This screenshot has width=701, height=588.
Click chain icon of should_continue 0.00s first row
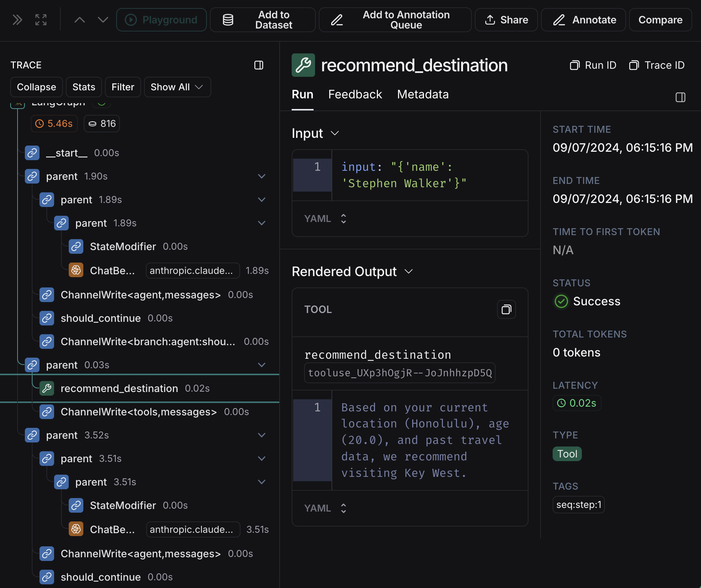47,318
